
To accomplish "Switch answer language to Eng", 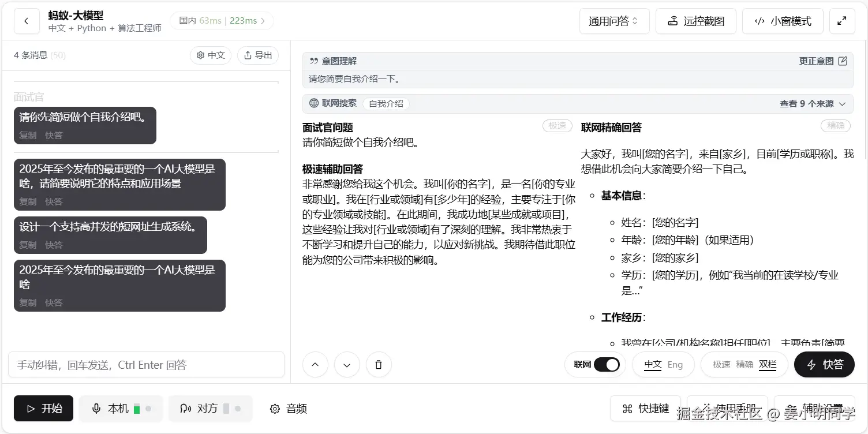I will point(675,364).
